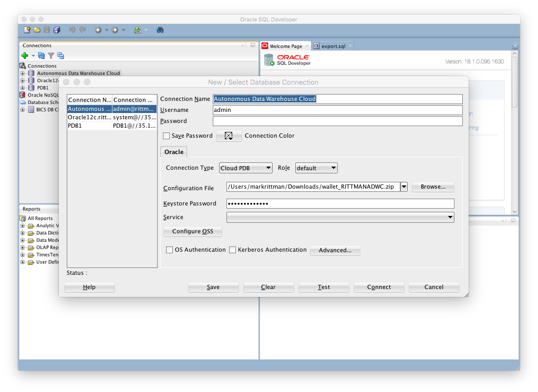Click the binoculars Find DB Object icon
Viewport: 538px width, 392px height.
(160, 30)
